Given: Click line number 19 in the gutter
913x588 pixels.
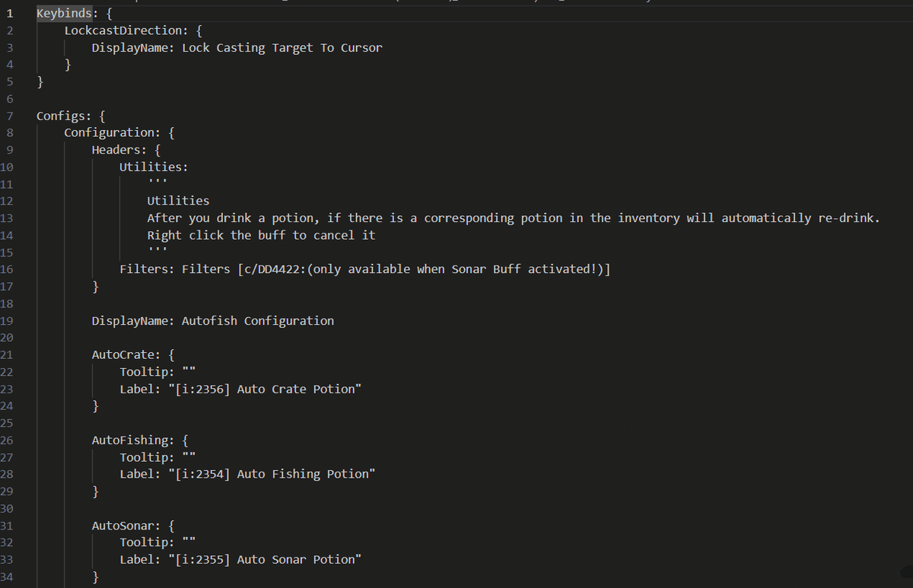Looking at the screenshot, I should pyautogui.click(x=8, y=320).
